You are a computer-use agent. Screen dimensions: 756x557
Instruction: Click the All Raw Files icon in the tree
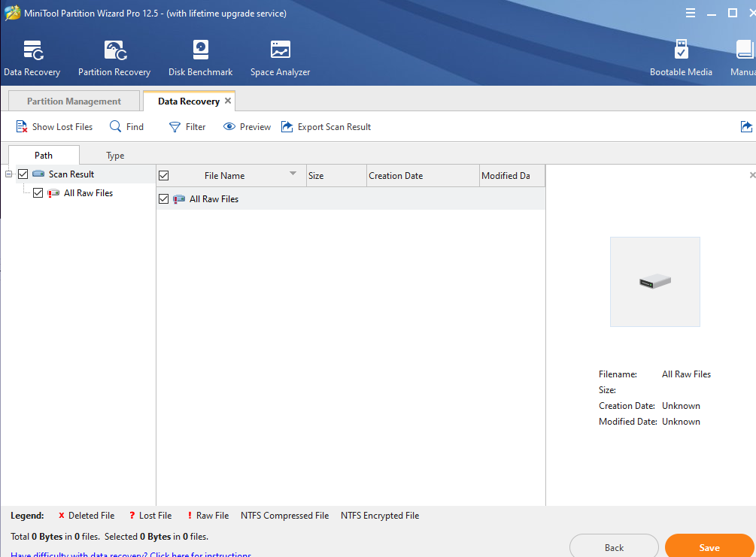click(x=53, y=193)
